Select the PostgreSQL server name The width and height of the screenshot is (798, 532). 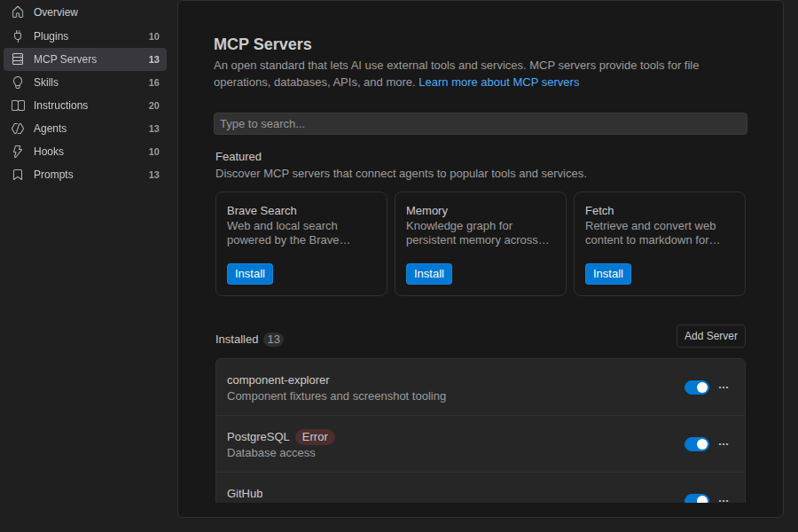(x=258, y=437)
